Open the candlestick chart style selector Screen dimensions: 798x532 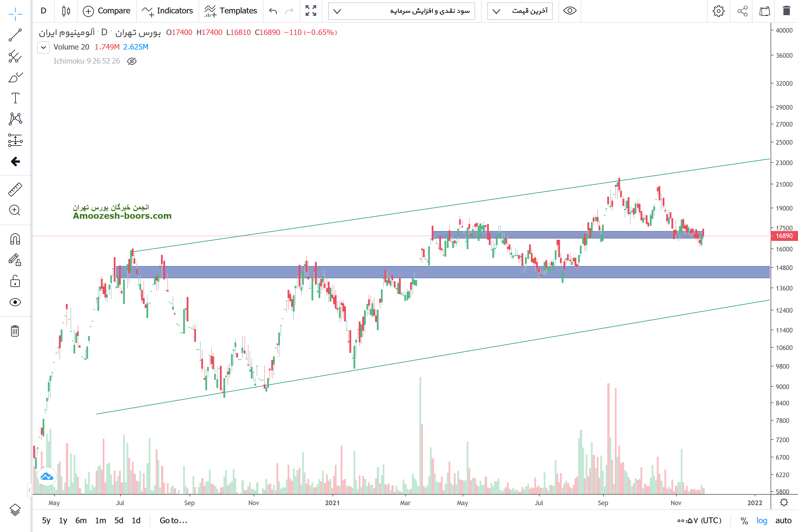coord(66,11)
